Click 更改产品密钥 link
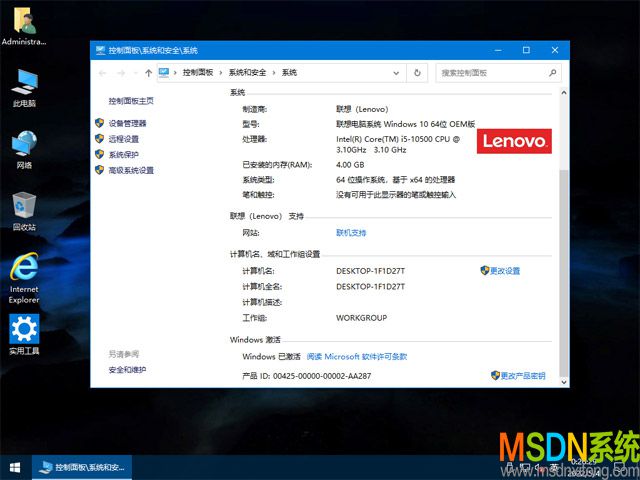The width and height of the screenshot is (640, 480). pos(523,376)
